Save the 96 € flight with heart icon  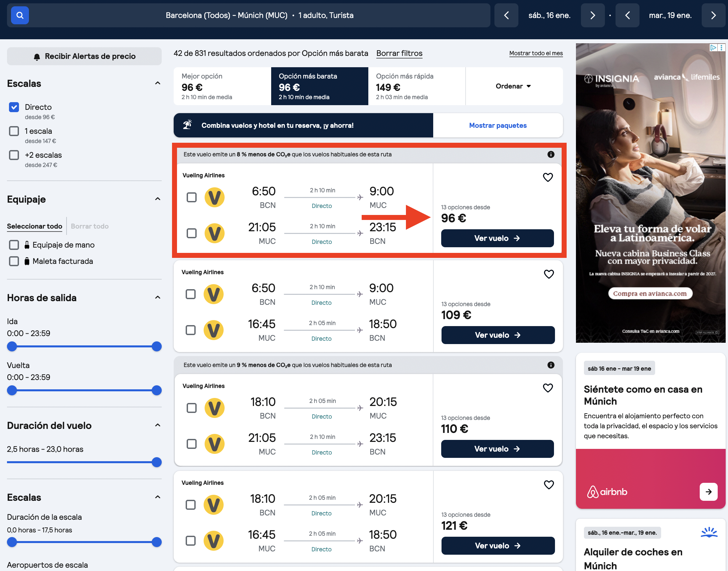coord(548,177)
